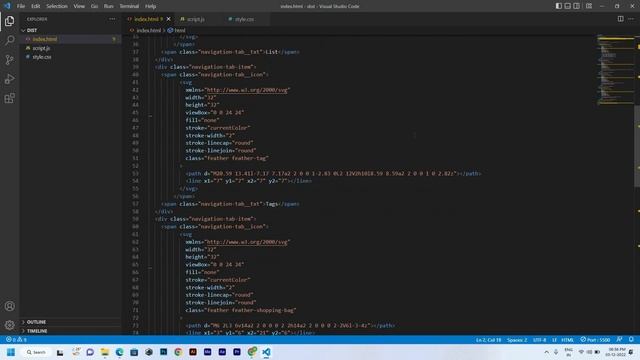Open Adobe Illustrator from the taskbar
The image size is (640, 360).
point(193,352)
